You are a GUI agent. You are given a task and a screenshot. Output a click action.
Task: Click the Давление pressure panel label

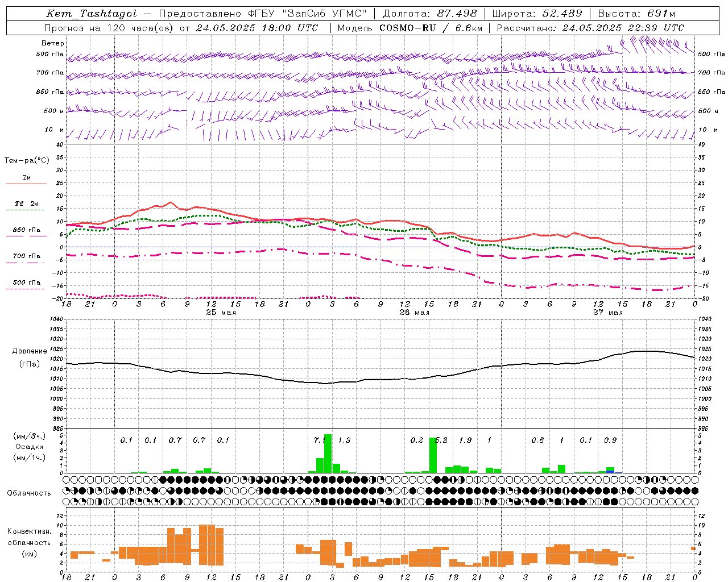click(x=30, y=351)
